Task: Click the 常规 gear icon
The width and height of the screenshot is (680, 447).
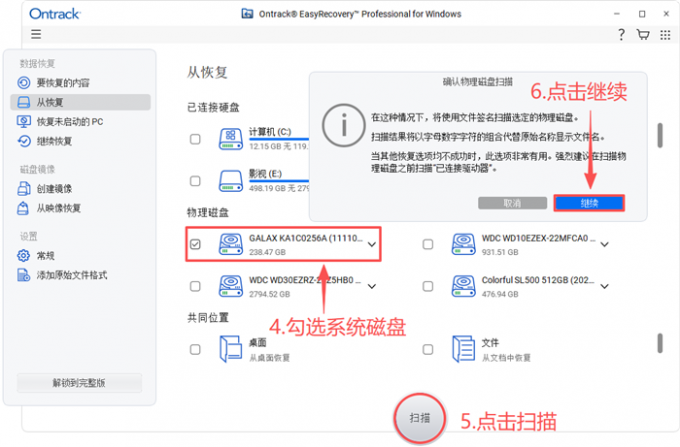Action: pos(23,255)
